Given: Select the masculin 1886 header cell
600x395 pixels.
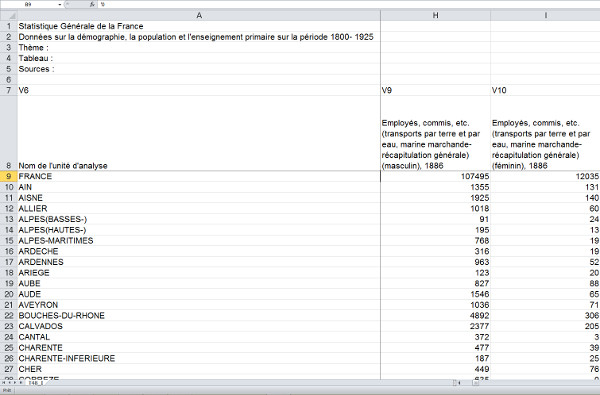Looking at the screenshot, I should (x=435, y=133).
